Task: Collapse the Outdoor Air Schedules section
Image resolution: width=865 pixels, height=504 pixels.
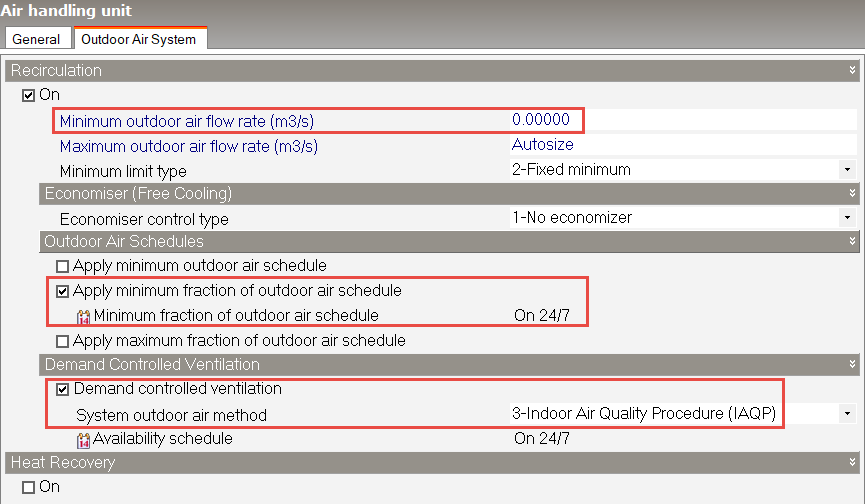Action: pyautogui.click(x=852, y=242)
